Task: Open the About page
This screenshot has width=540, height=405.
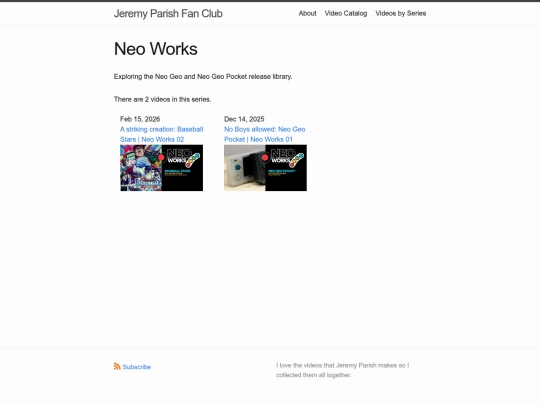Action: pyautogui.click(x=307, y=13)
